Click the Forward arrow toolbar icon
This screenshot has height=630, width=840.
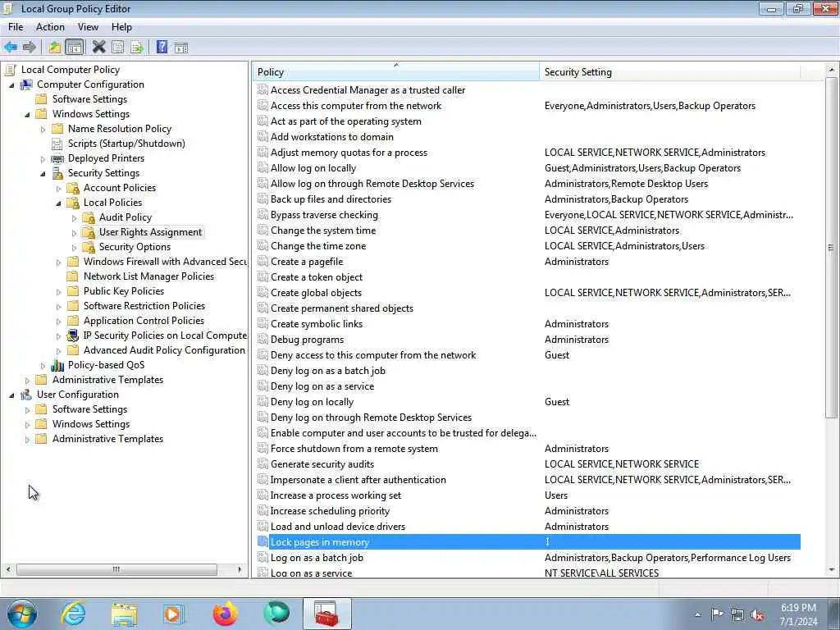pyautogui.click(x=30, y=47)
